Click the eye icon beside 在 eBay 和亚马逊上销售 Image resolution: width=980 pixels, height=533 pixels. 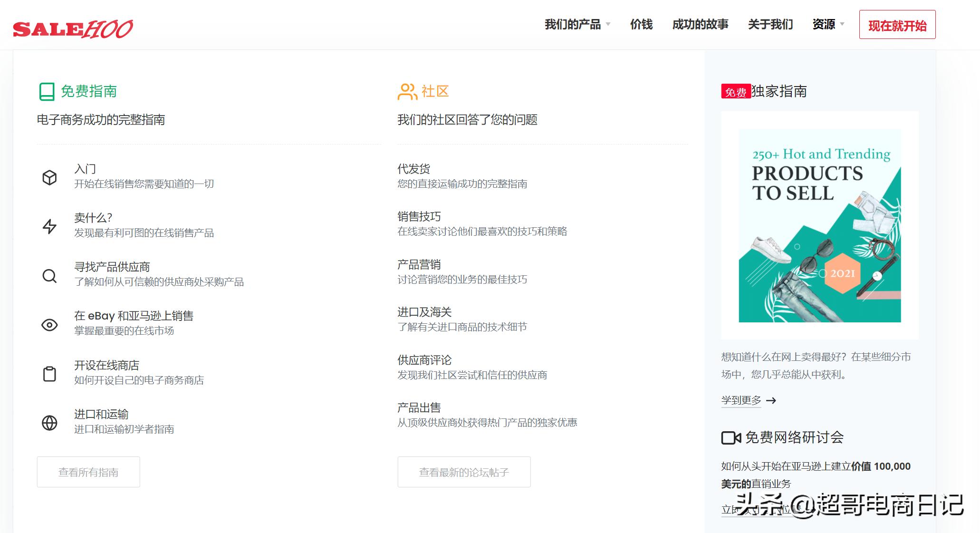[49, 325]
